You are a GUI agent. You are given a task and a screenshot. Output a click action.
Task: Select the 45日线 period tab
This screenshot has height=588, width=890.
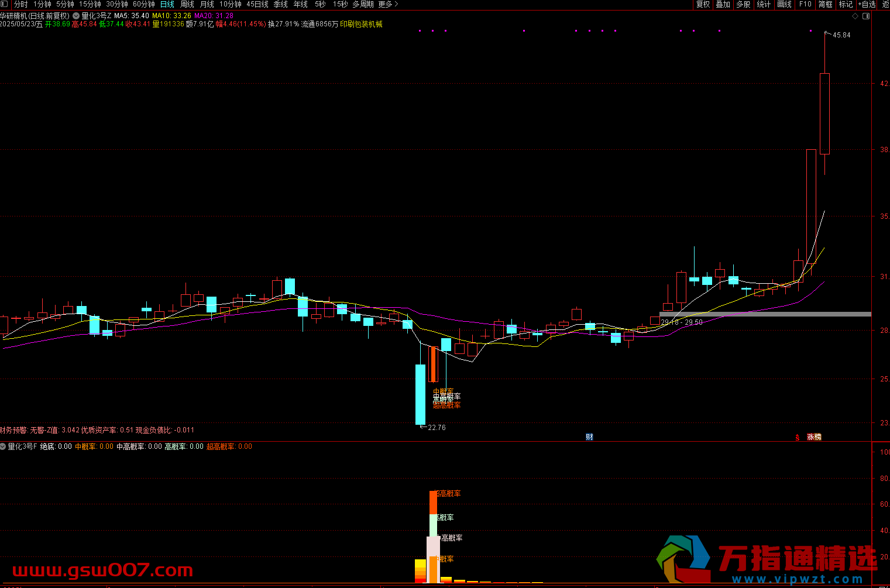[257, 4]
